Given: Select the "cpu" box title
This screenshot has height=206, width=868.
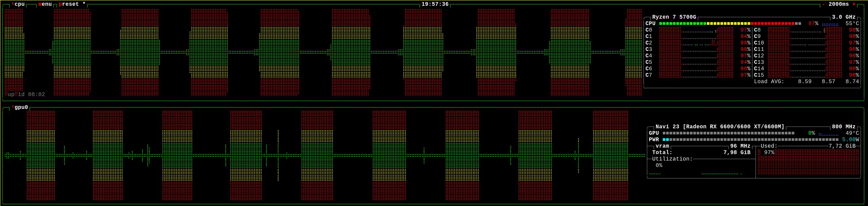Looking at the screenshot, I should click(20, 4).
